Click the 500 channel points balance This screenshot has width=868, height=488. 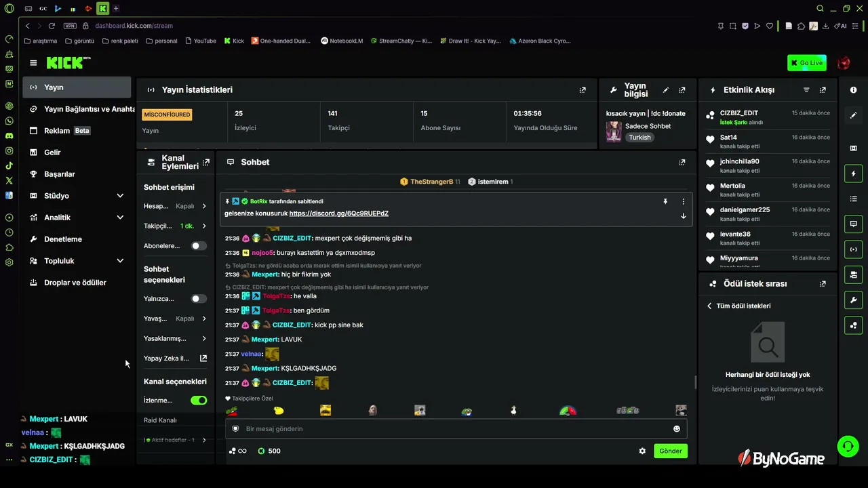269,451
